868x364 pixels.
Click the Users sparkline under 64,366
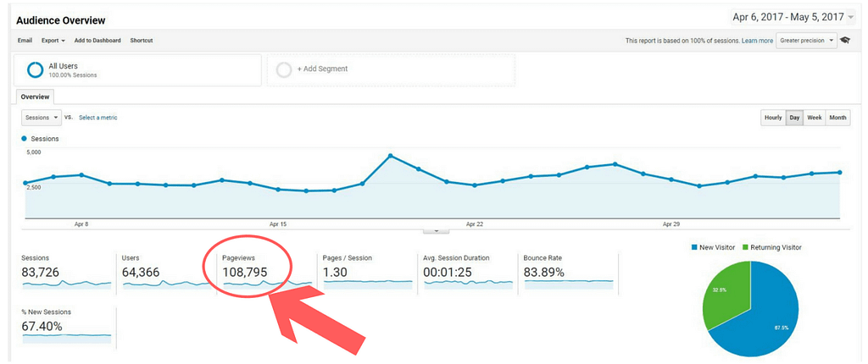tap(167, 284)
